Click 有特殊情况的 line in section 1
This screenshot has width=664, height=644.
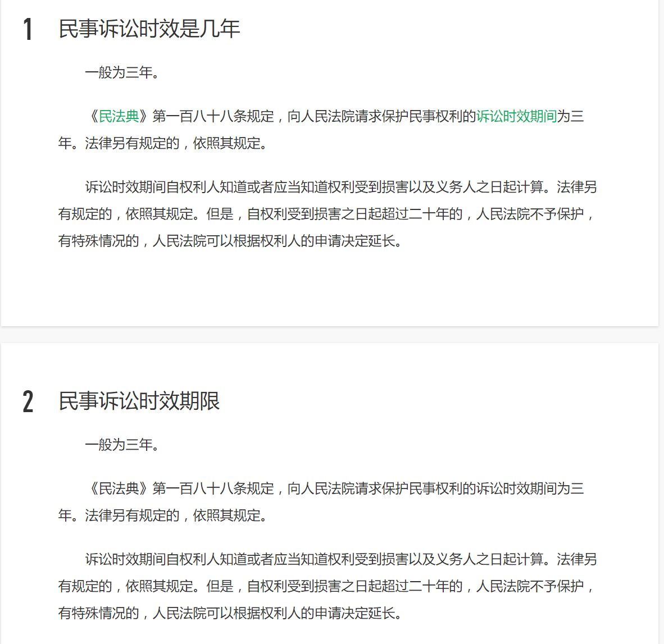(230, 241)
